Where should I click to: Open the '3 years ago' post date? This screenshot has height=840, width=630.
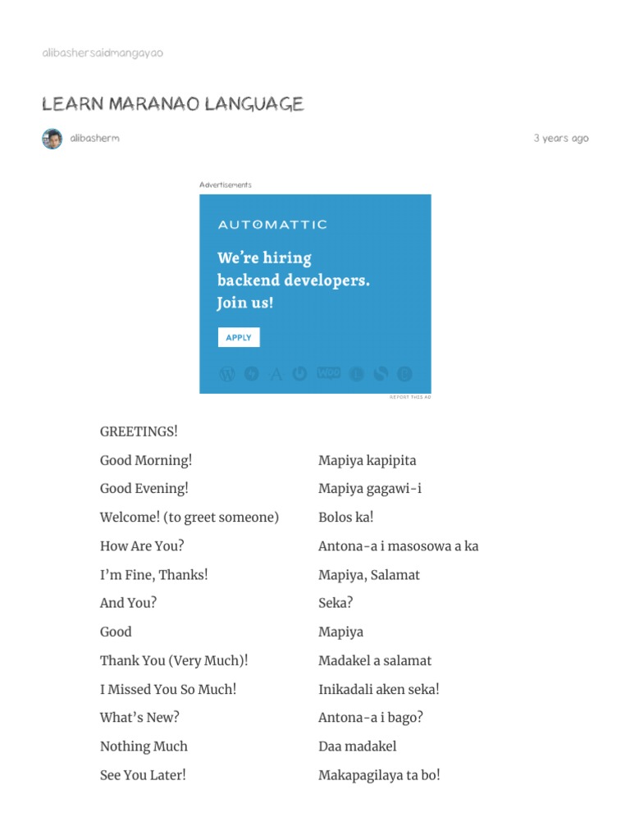561,139
